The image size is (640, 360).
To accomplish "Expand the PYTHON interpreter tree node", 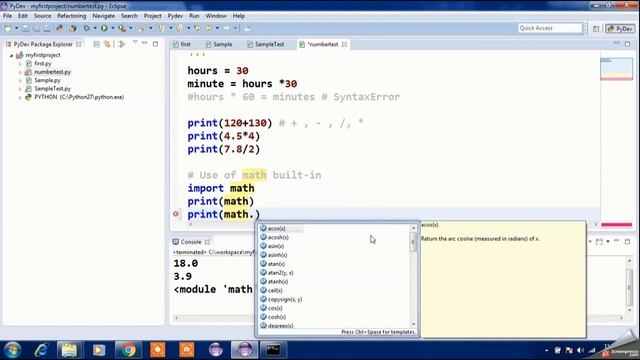I will (x=20, y=98).
